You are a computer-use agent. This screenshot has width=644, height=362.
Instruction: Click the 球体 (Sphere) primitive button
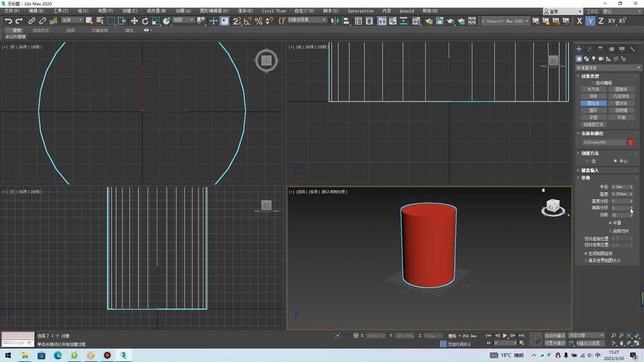[x=593, y=96]
